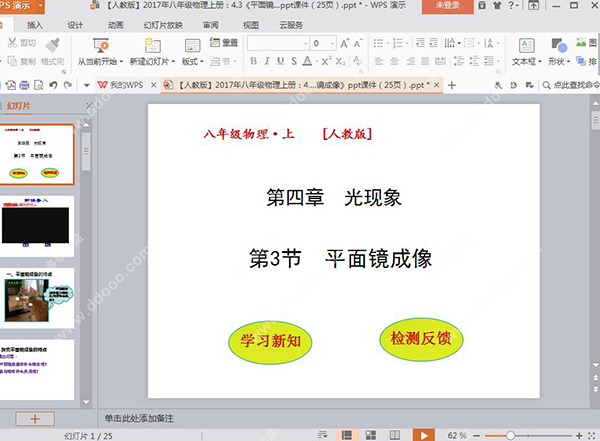Toggle align left paragraph
Viewport: 600px width, 441px height.
(x=379, y=61)
